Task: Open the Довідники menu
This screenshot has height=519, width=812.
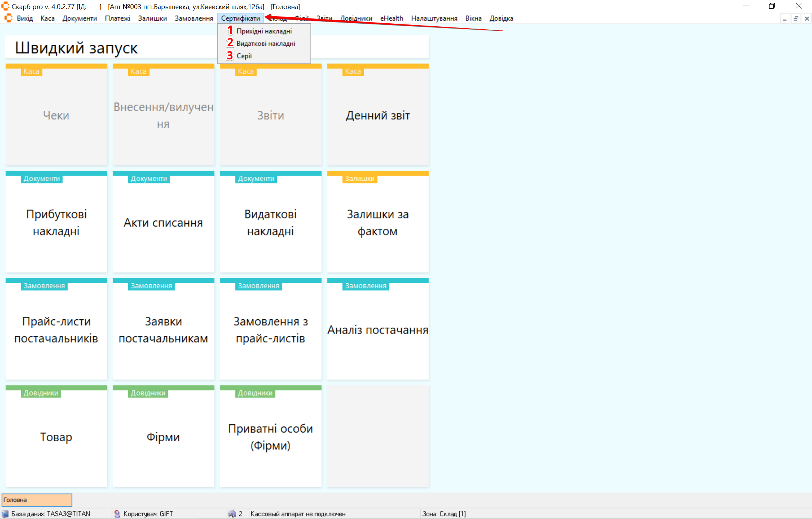Action: click(x=356, y=18)
